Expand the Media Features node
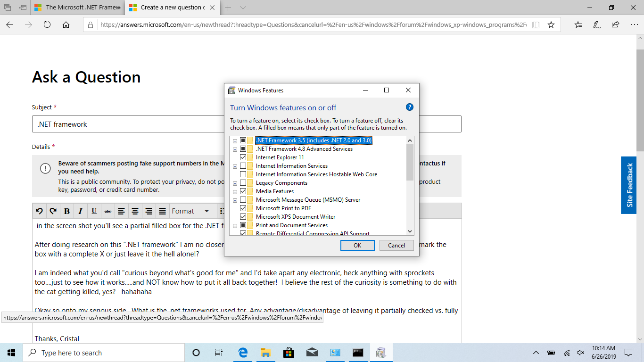The height and width of the screenshot is (362, 644). click(x=235, y=192)
